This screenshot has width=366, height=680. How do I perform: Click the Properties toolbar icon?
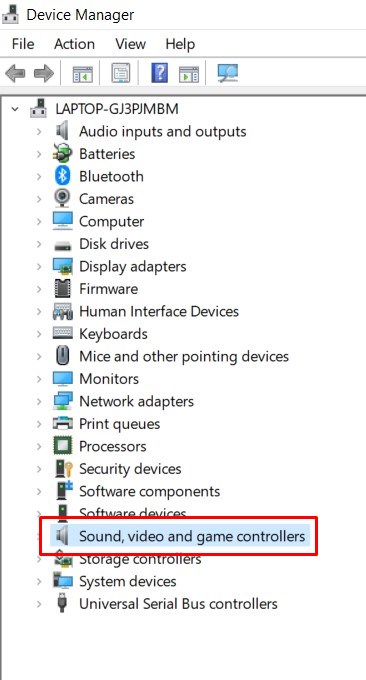click(x=121, y=73)
